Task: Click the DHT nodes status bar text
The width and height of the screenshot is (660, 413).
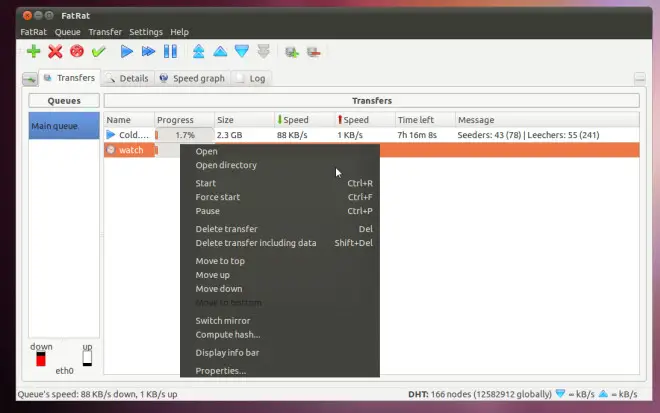Action: pyautogui.click(x=480, y=394)
